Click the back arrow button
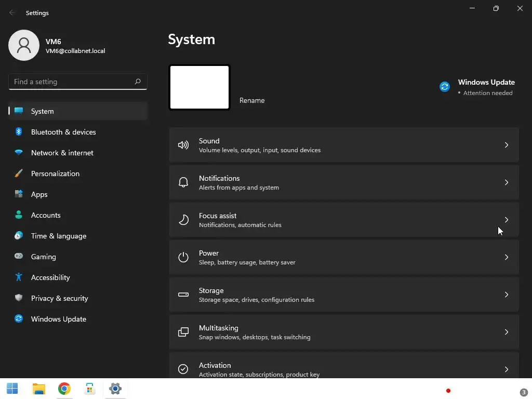The height and width of the screenshot is (399, 532). pyautogui.click(x=12, y=12)
